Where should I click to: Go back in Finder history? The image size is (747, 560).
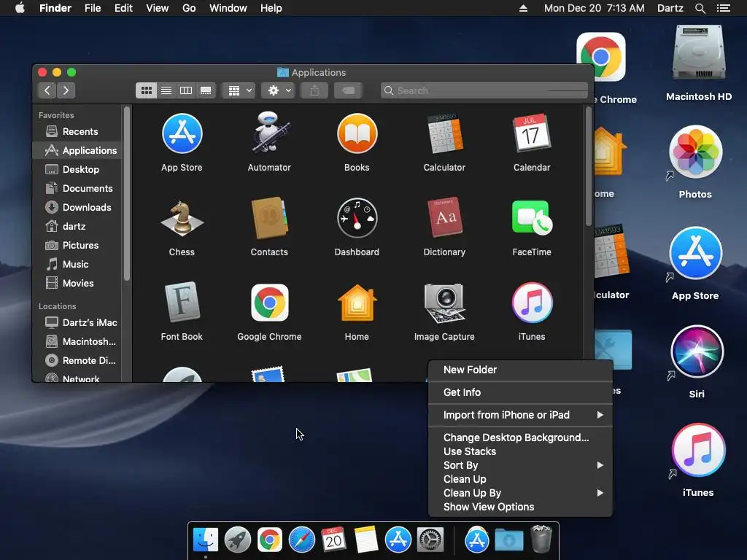(47, 90)
